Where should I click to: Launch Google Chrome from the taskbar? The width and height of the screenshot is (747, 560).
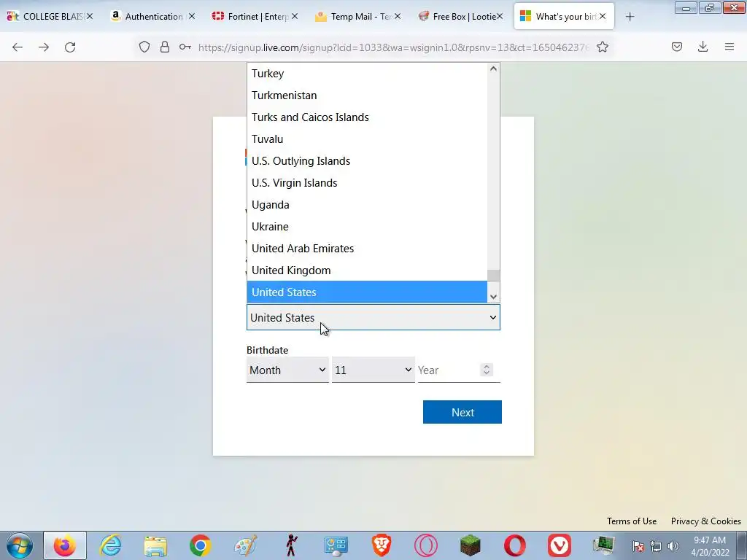[x=201, y=545]
